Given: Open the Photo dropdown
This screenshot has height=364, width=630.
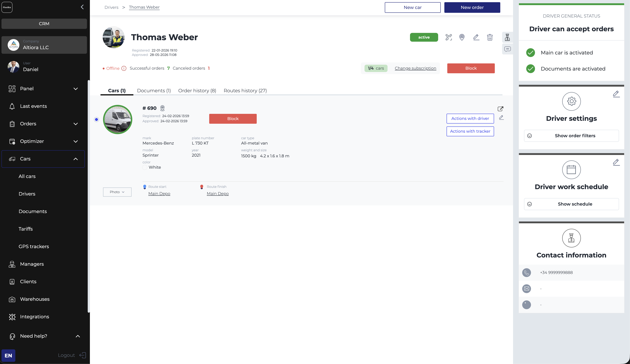Looking at the screenshot, I should pyautogui.click(x=117, y=192).
